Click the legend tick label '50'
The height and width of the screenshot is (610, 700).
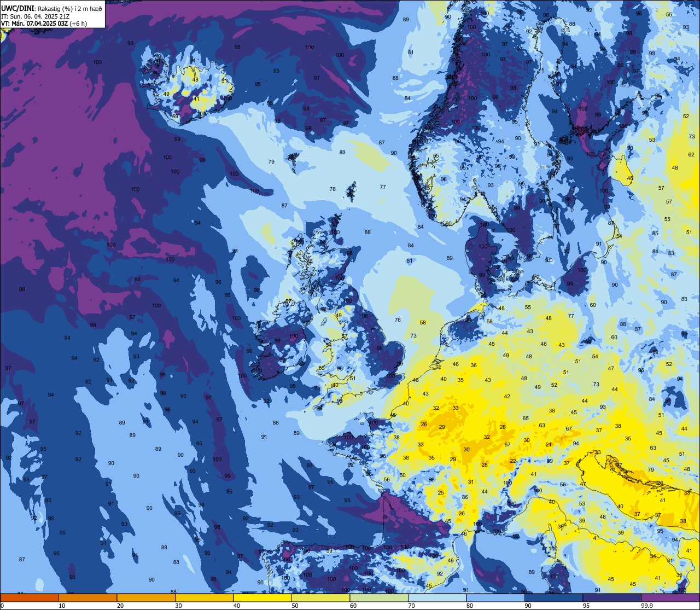tap(295, 605)
